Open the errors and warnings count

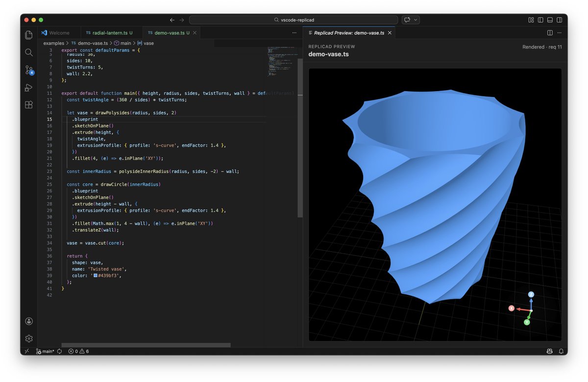78,351
